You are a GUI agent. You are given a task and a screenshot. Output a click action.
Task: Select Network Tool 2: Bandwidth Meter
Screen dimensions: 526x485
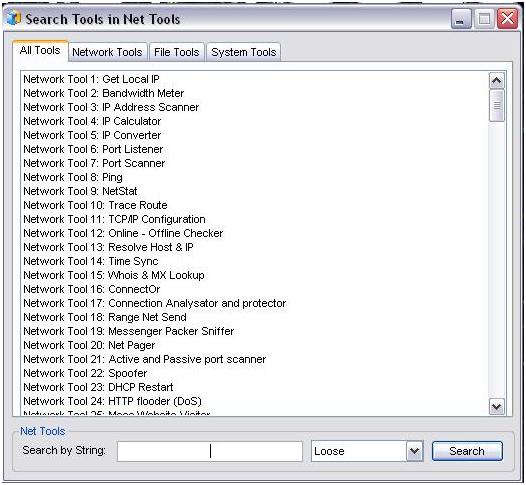click(x=104, y=93)
